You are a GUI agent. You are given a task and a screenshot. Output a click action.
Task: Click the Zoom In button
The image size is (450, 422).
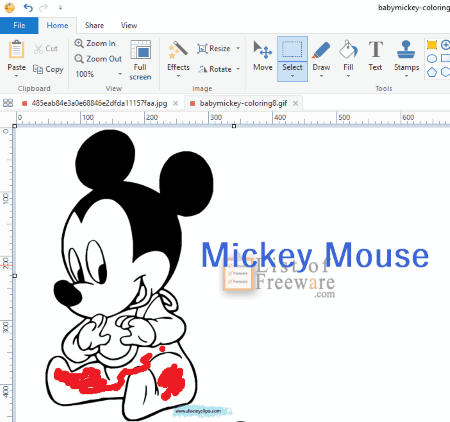(95, 43)
